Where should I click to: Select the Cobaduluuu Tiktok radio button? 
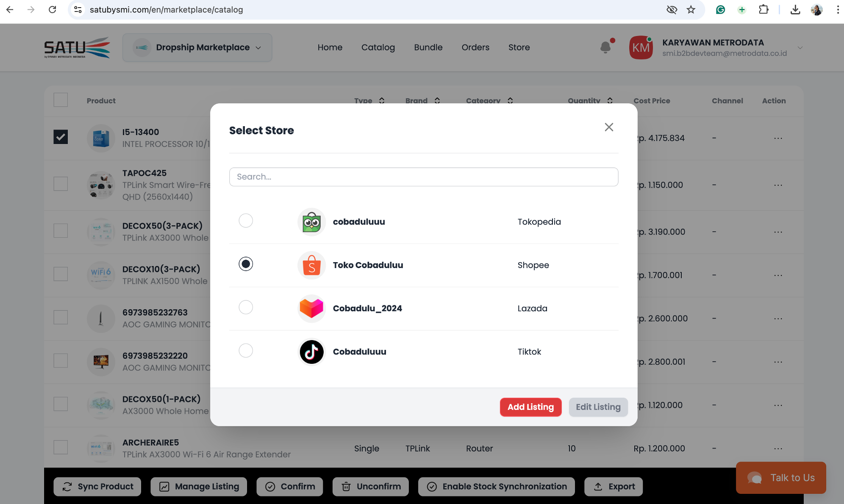click(246, 351)
